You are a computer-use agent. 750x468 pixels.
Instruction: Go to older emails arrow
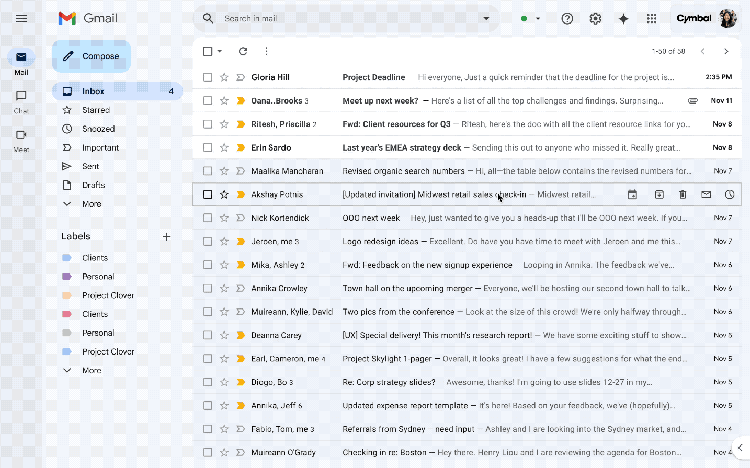(726, 51)
